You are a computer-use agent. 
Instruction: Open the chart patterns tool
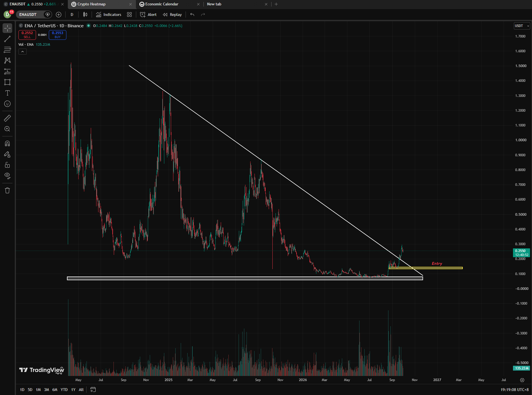7,60
